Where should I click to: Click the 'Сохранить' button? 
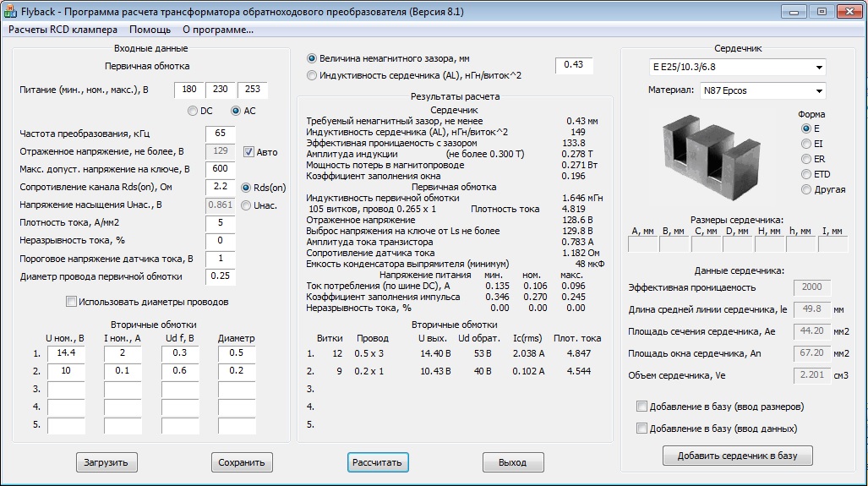tap(242, 462)
